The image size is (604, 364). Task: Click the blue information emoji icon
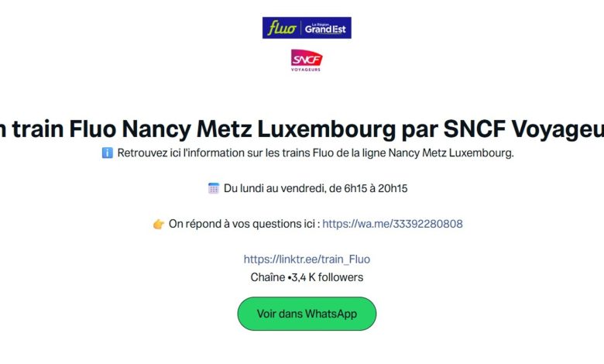tap(107, 153)
